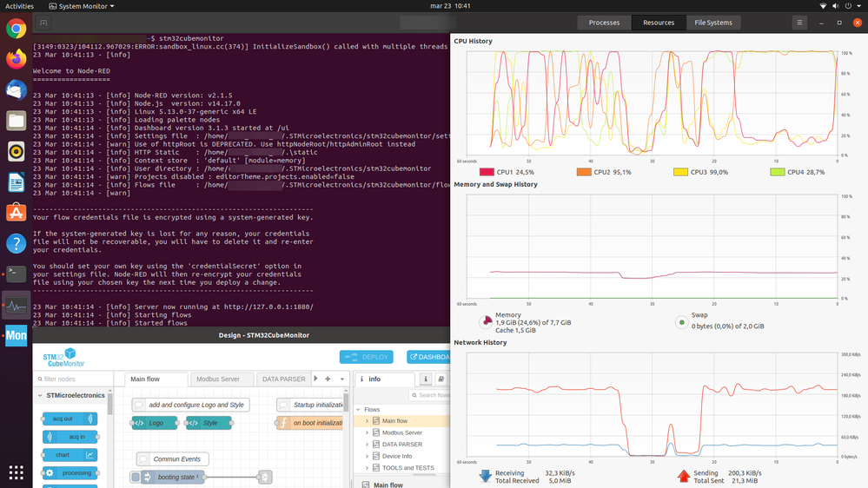Viewport: 868px width, 488px height.
Task: Expand 'Device Info' in flows tree
Action: [367, 457]
